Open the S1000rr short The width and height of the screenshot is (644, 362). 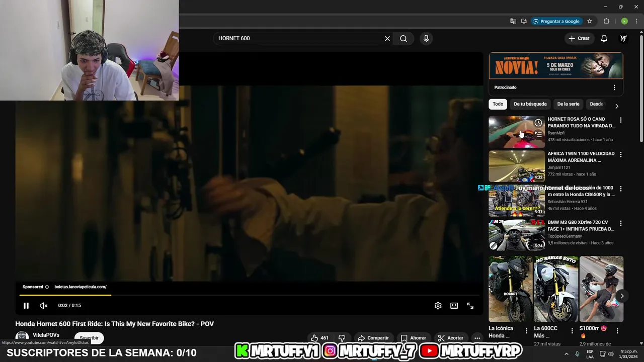click(x=601, y=289)
